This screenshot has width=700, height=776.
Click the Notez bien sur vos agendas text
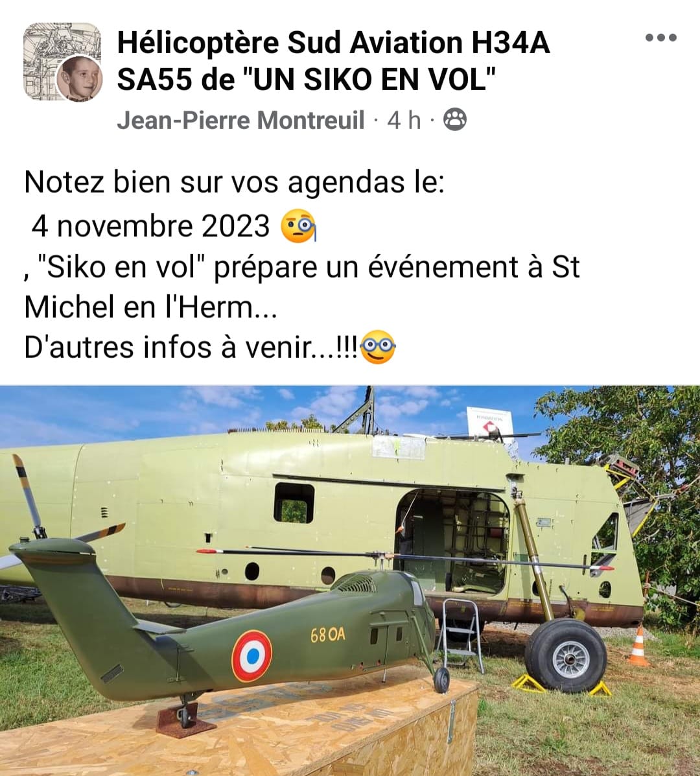(x=235, y=183)
